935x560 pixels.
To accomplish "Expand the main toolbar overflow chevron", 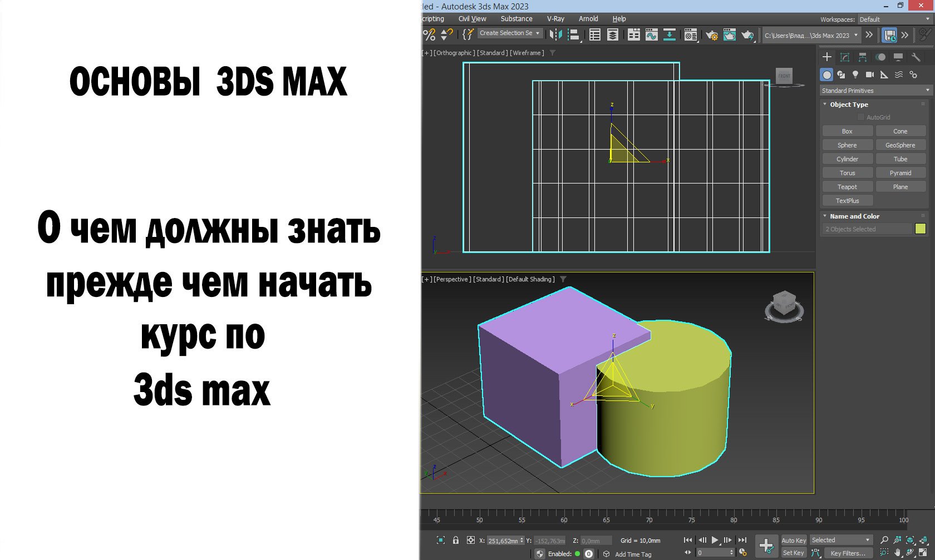I will coord(869,35).
